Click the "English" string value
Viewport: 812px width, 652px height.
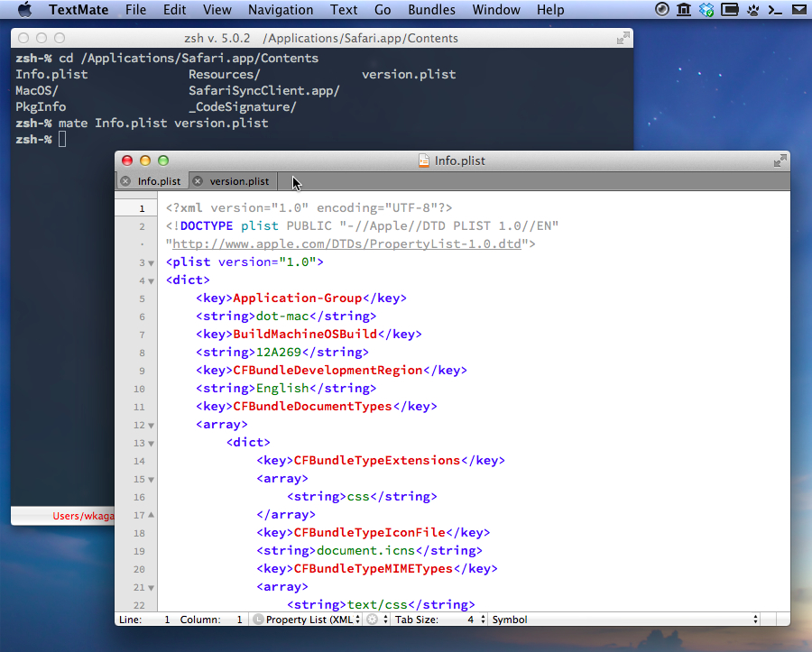click(x=282, y=389)
